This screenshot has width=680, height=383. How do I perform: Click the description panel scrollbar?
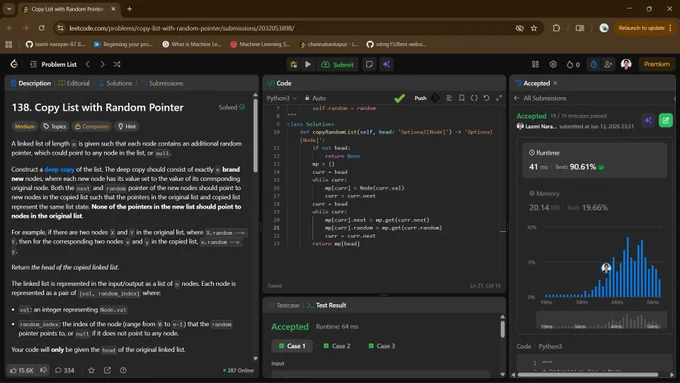click(255, 135)
